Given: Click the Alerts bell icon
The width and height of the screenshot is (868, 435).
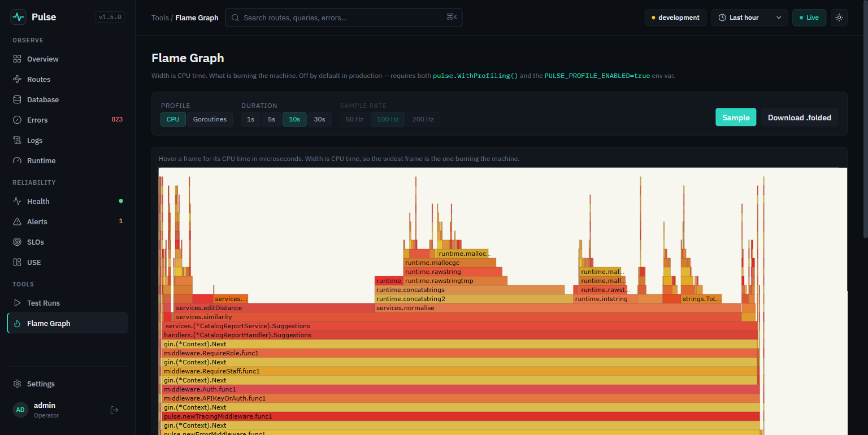Looking at the screenshot, I should coord(17,221).
